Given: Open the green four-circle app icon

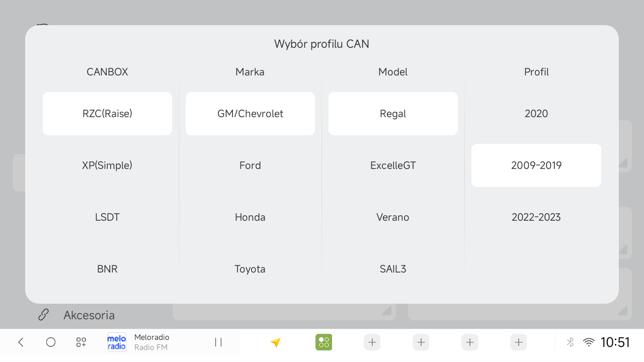Looking at the screenshot, I should point(324,342).
